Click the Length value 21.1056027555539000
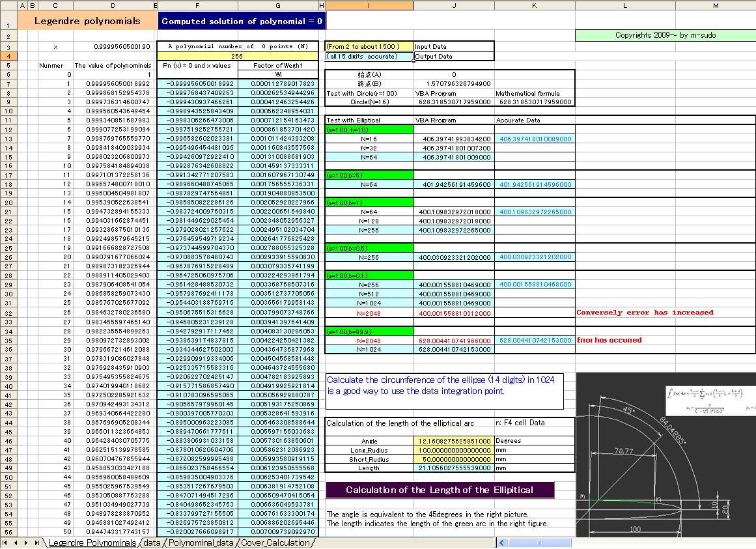Screen dimensions: 756x549 tap(454, 468)
